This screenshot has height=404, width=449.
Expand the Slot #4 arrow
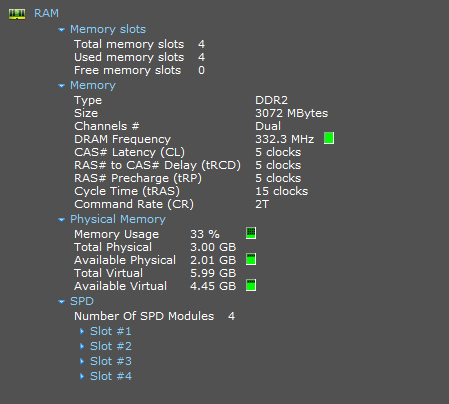(82, 376)
